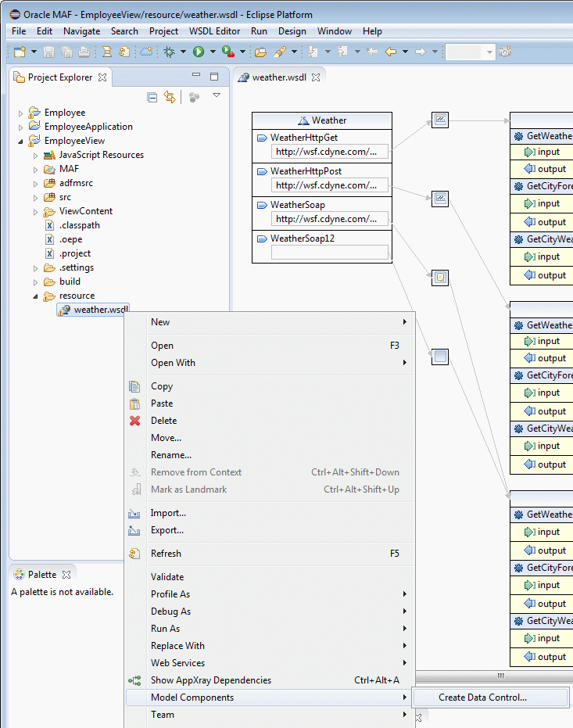Open the File menu
Image resolution: width=573 pixels, height=728 pixels.
[x=19, y=31]
